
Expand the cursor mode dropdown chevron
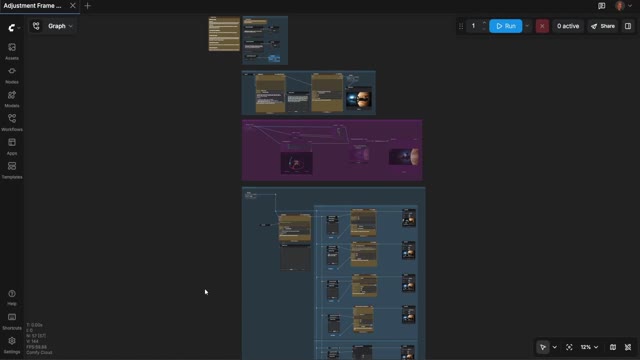tap(554, 347)
